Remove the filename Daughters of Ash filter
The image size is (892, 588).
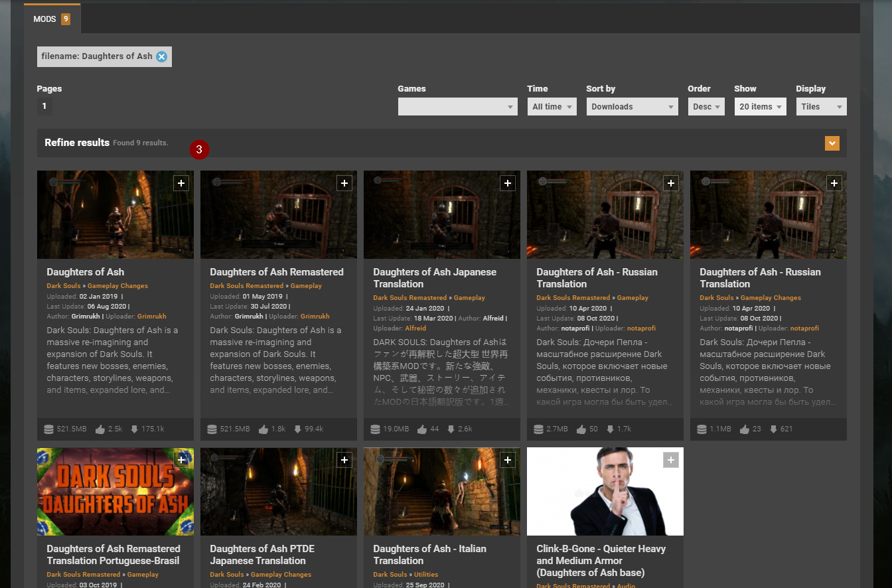tap(161, 56)
